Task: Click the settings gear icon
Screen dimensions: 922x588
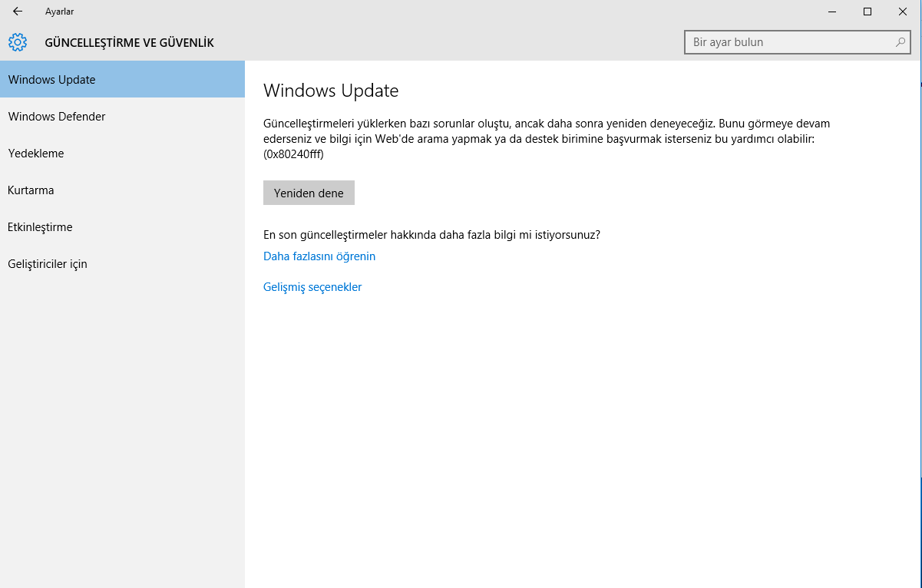Action: 18,42
